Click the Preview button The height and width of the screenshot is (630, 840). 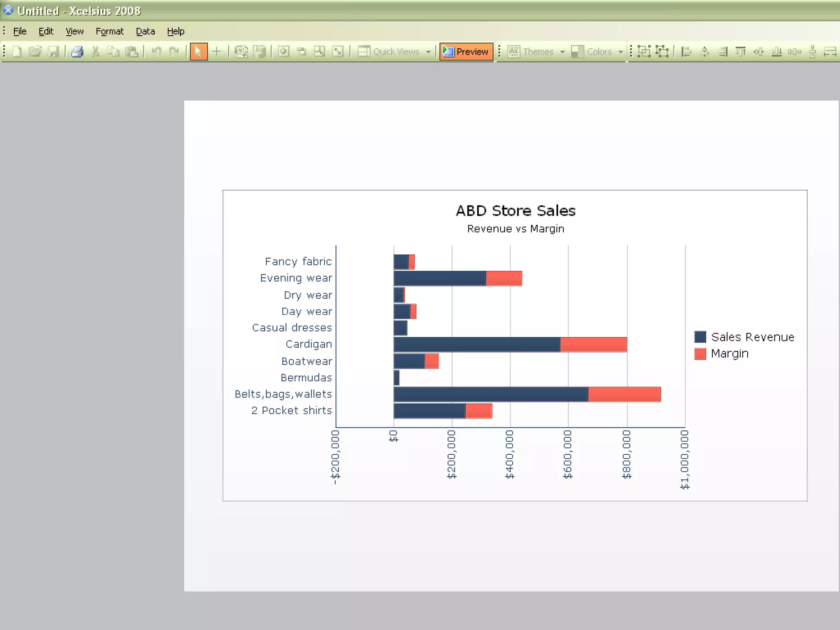coord(466,52)
